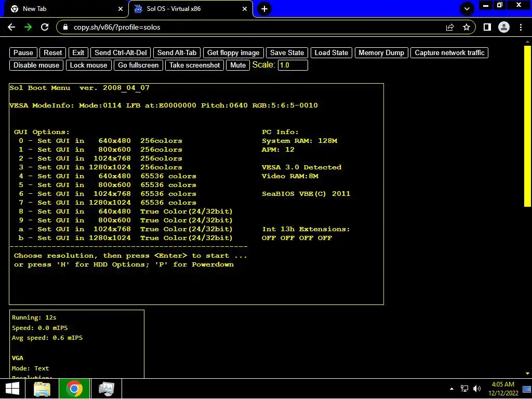Go forward with the green forward arrow
Image resolution: width=532 pixels, height=399 pixels.
click(x=28, y=27)
